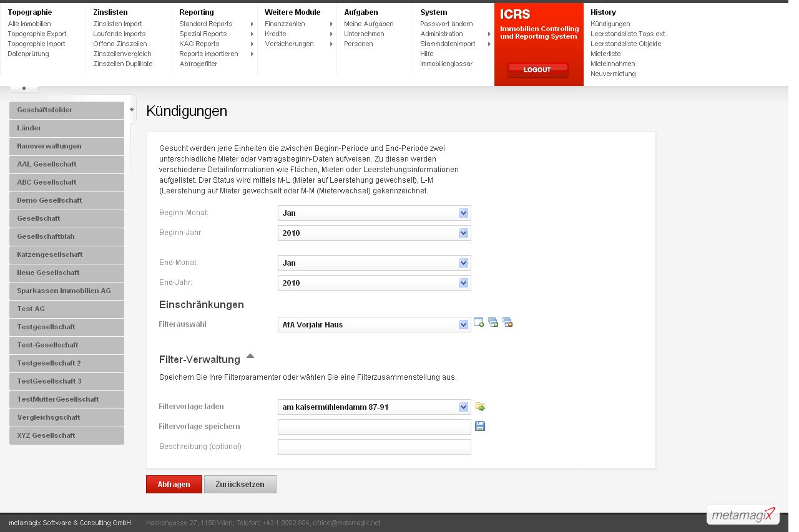Screen dimensions: 799x532
Task: Open Mieterliste in History
Action: pyautogui.click(x=605, y=54)
